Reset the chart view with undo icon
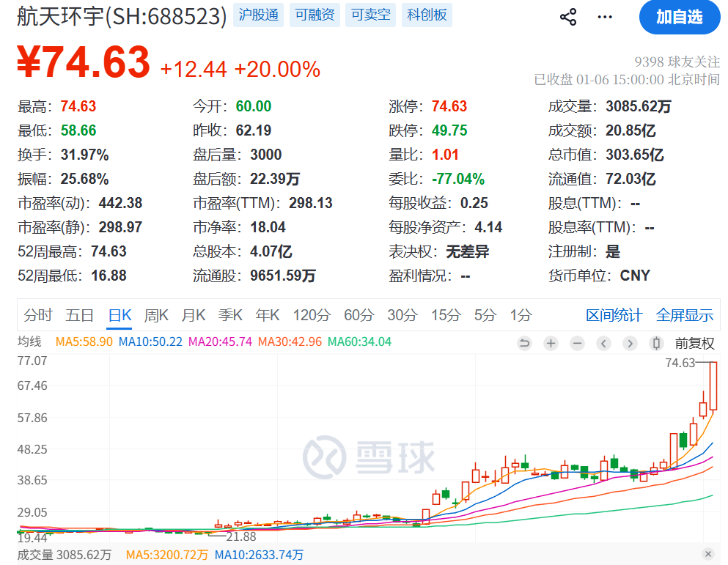Screen dimensions: 728x565 [x=524, y=343]
